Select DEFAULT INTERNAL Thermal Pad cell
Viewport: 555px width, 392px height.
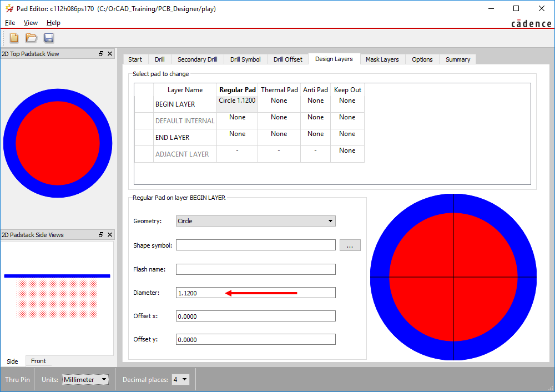point(279,120)
